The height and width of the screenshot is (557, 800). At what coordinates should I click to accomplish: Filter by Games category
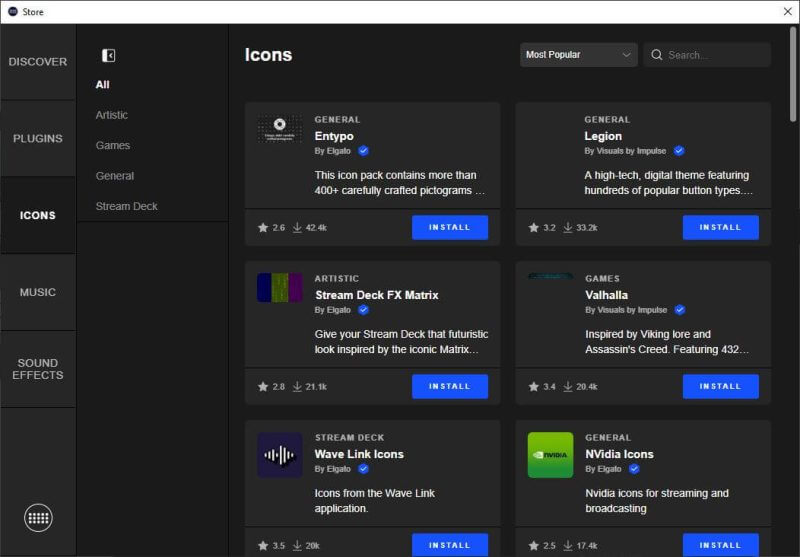click(x=113, y=145)
